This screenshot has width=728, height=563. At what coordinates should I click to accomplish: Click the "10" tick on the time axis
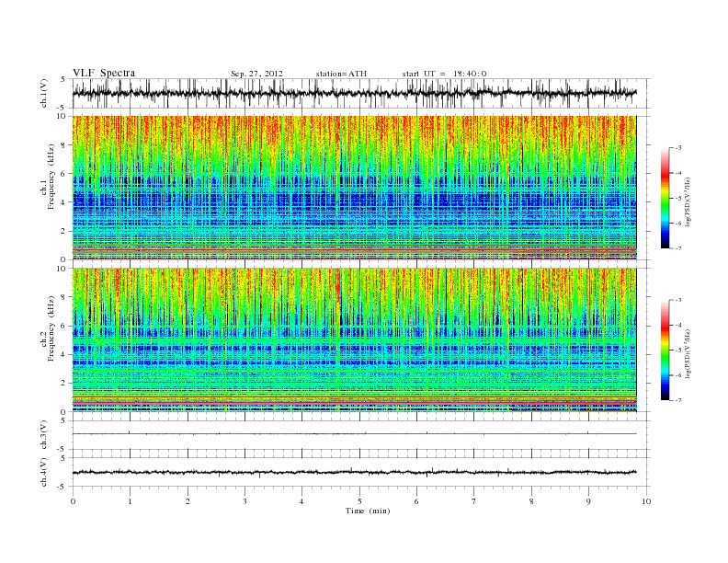pyautogui.click(x=646, y=501)
